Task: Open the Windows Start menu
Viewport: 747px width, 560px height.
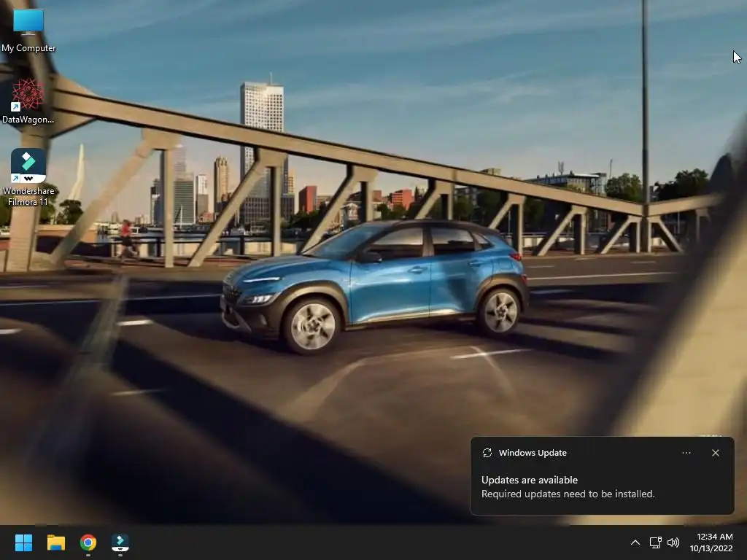Action: [x=23, y=542]
